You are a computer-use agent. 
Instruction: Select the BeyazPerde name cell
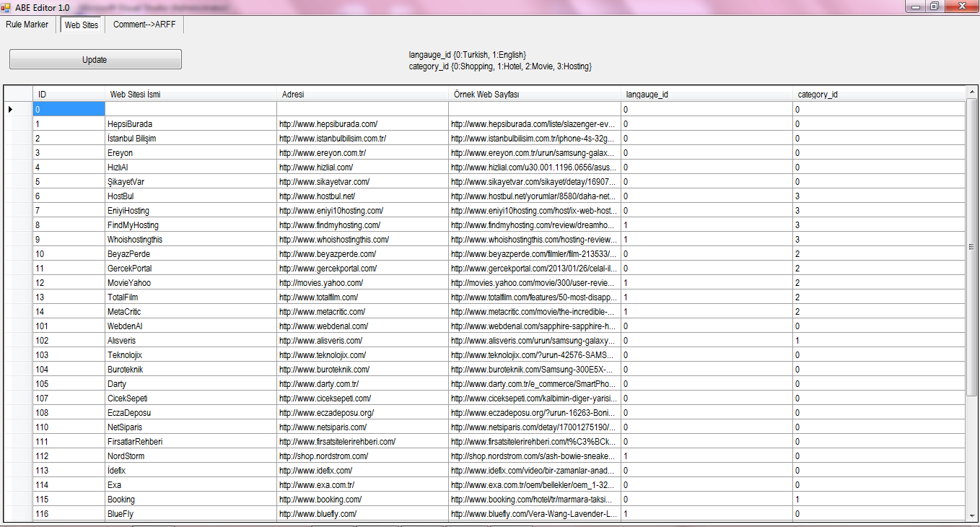191,253
